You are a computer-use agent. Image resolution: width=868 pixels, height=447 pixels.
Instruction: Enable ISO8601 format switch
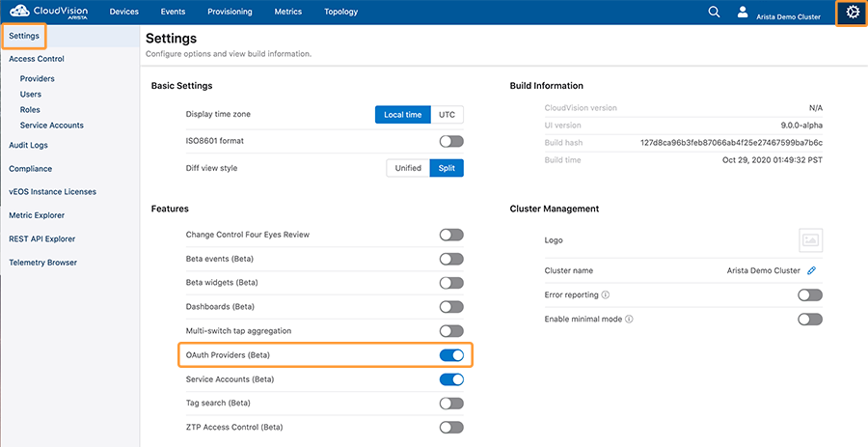tap(451, 141)
